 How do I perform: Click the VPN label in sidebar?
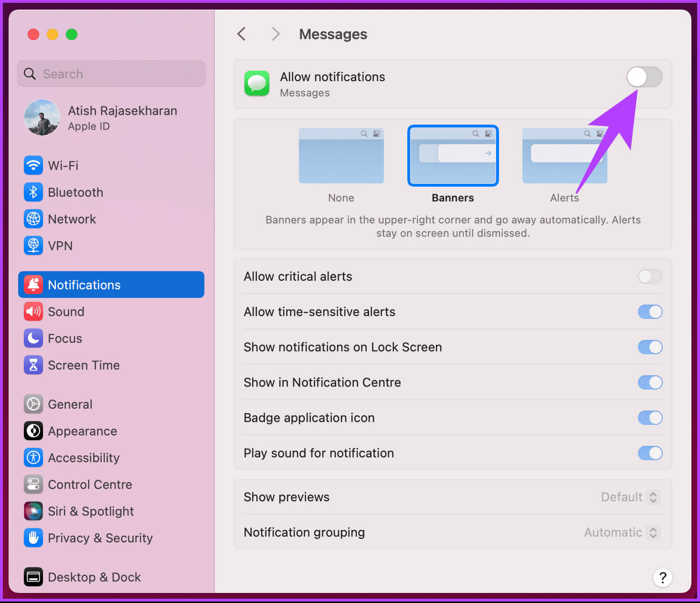point(60,246)
